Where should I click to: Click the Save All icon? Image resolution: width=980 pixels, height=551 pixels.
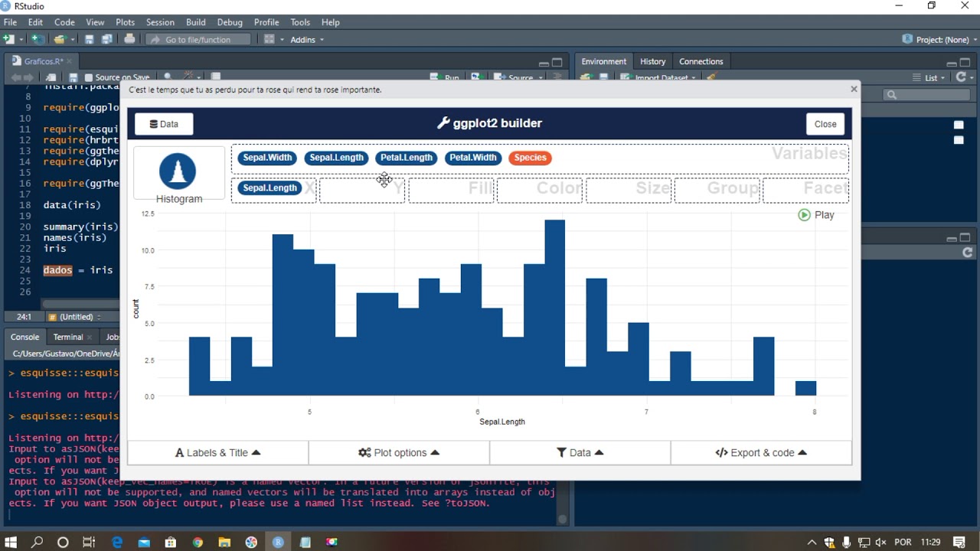(x=106, y=39)
